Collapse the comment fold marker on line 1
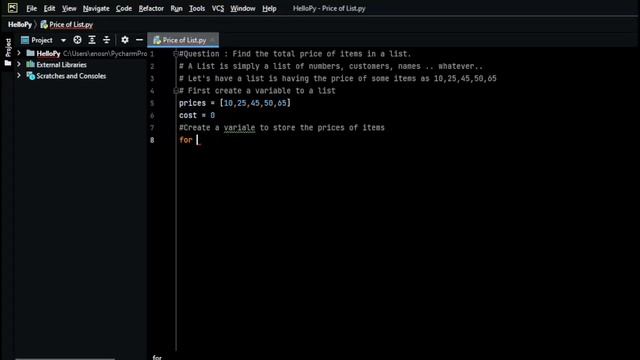The height and width of the screenshot is (360, 640). (x=176, y=54)
